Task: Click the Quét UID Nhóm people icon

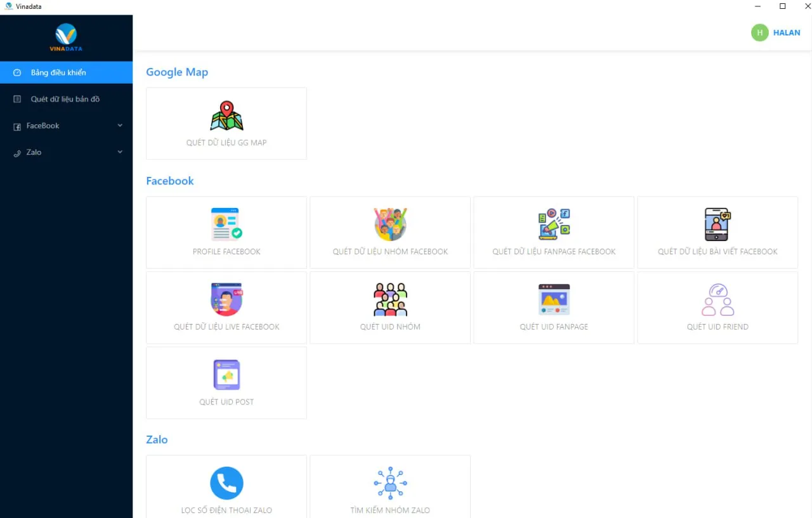Action: [390, 299]
